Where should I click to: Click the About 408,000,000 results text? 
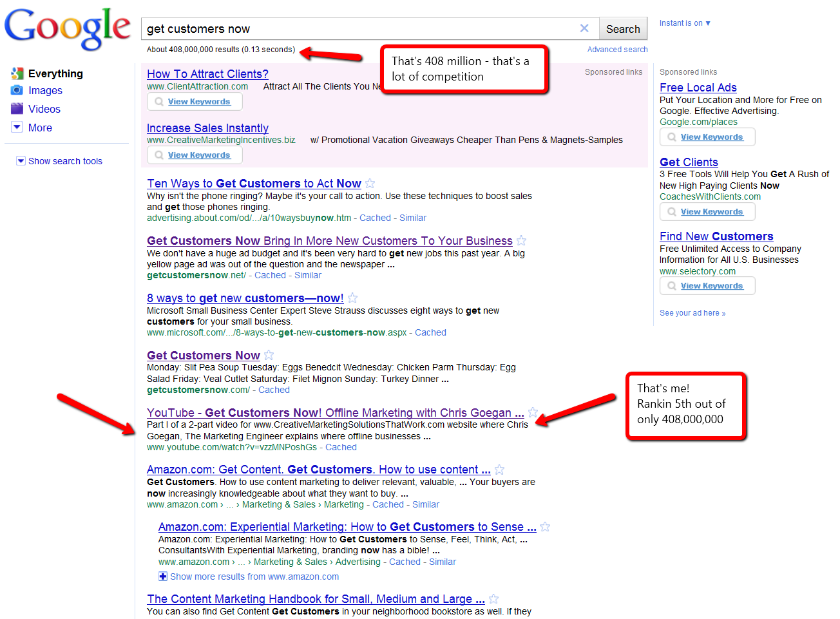[x=221, y=50]
